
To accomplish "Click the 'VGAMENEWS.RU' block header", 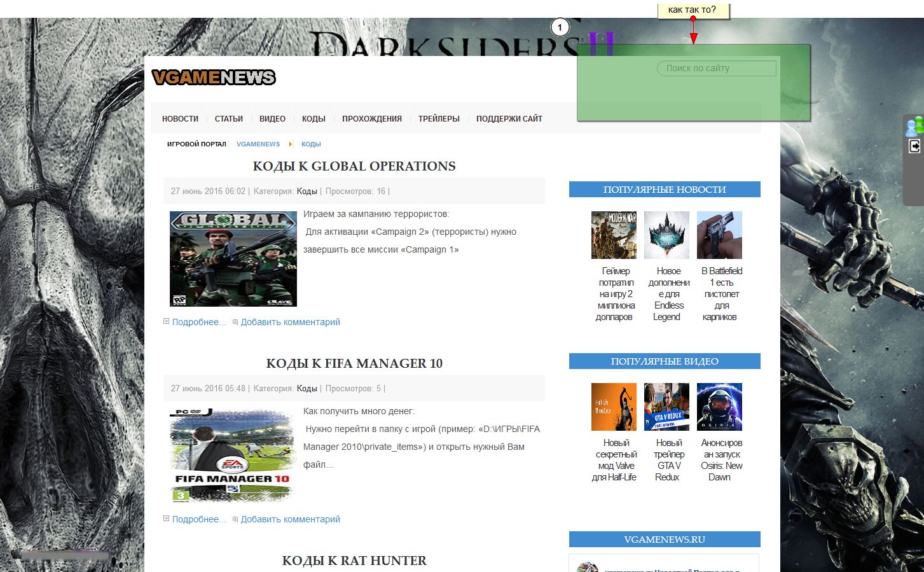I will coord(665,540).
